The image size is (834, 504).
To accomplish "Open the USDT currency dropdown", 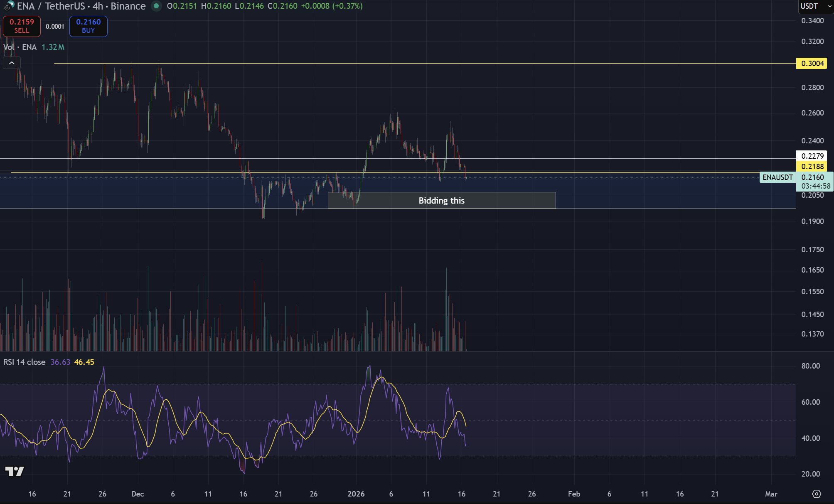I will tap(815, 6).
